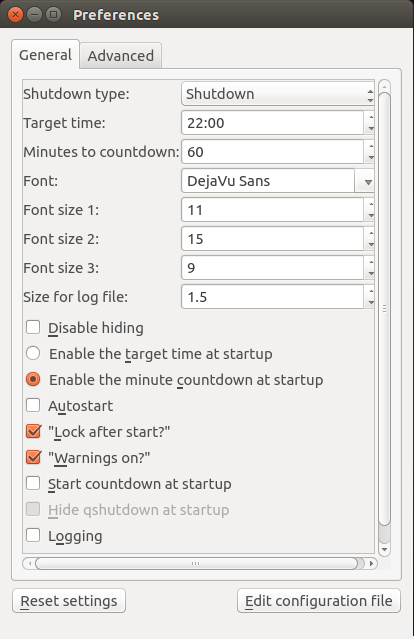Click the Reset settings button

tap(69, 601)
